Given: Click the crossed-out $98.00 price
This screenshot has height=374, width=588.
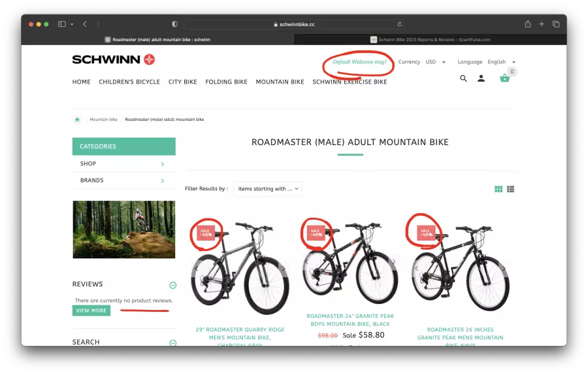Looking at the screenshot, I should (328, 335).
